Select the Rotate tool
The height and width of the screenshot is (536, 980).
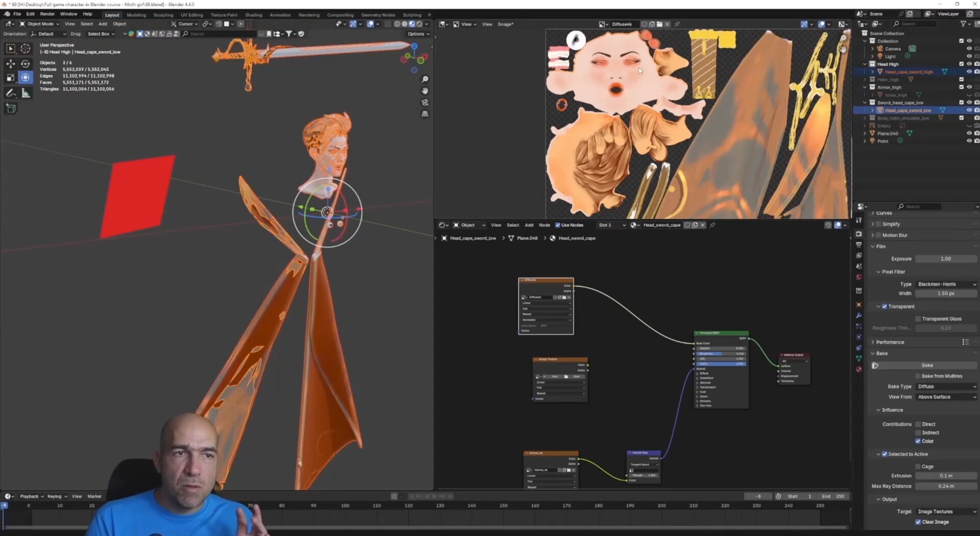tap(26, 63)
